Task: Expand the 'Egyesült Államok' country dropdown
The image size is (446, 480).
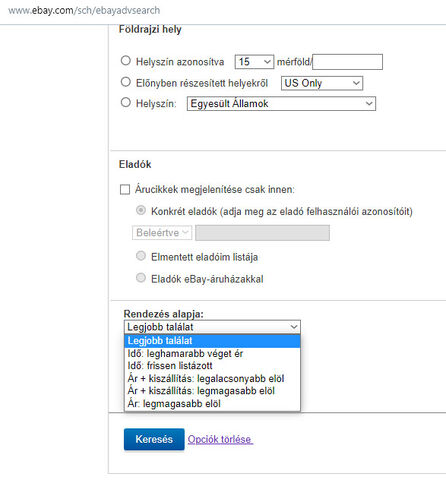Action: pos(281,104)
